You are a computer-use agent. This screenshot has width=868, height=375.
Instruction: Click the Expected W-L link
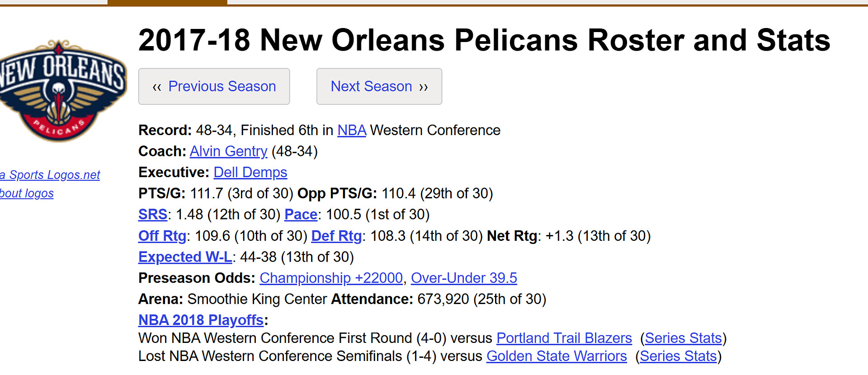coord(185,257)
